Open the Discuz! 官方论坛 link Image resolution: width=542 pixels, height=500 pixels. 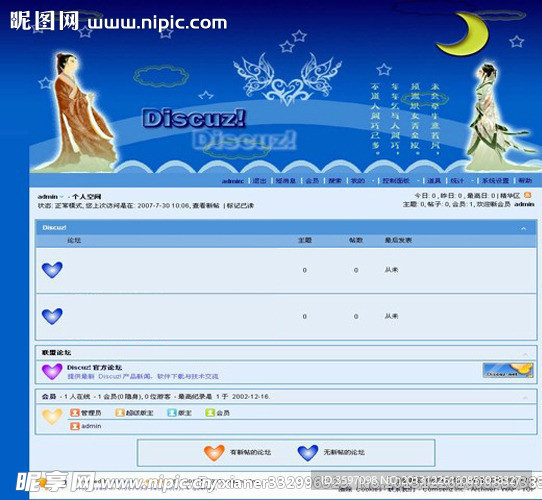point(94,368)
